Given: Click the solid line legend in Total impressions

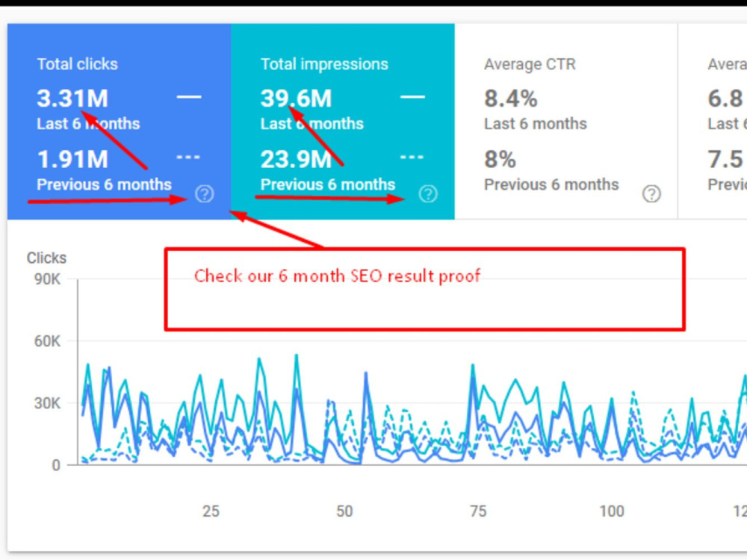Looking at the screenshot, I should (412, 97).
